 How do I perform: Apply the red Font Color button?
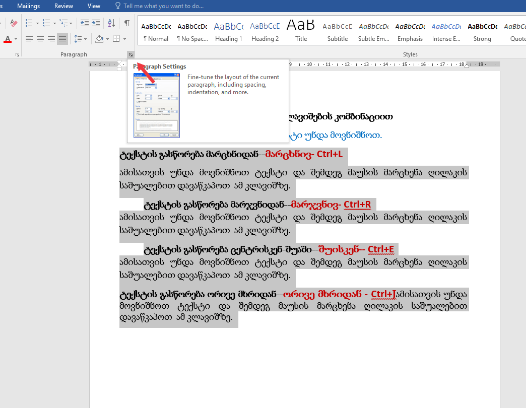click(7, 39)
